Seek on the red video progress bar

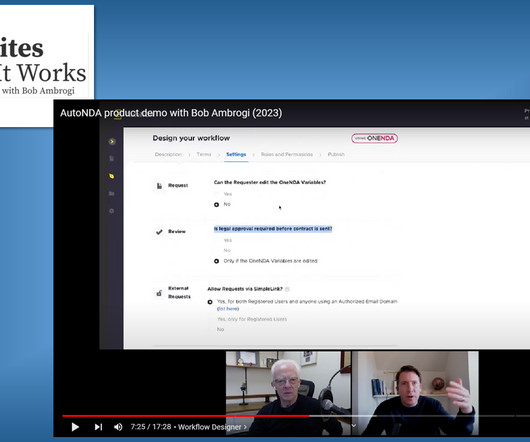click(186, 416)
